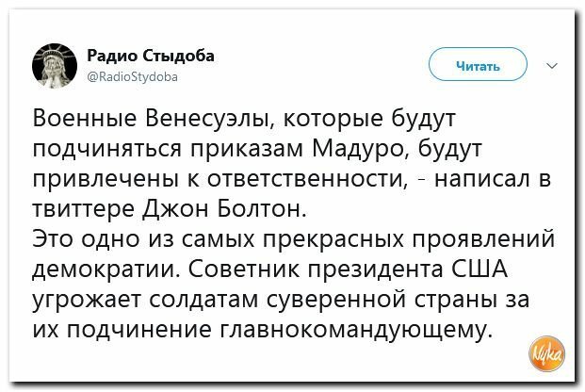Image resolution: width=585 pixels, height=392 pixels.
Task: Click the phrase "угрожает солдатам"
Action: [x=145, y=300]
